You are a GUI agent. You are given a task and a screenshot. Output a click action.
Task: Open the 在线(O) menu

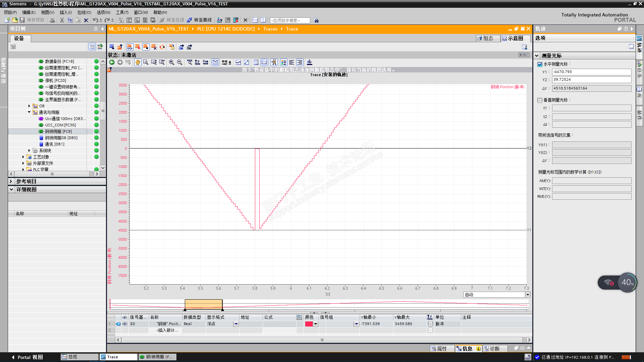[84, 12]
